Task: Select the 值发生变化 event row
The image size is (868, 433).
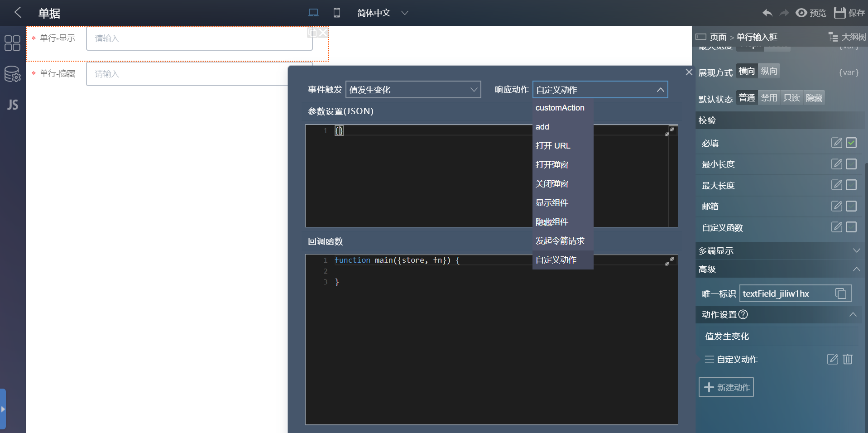Action: tap(779, 336)
